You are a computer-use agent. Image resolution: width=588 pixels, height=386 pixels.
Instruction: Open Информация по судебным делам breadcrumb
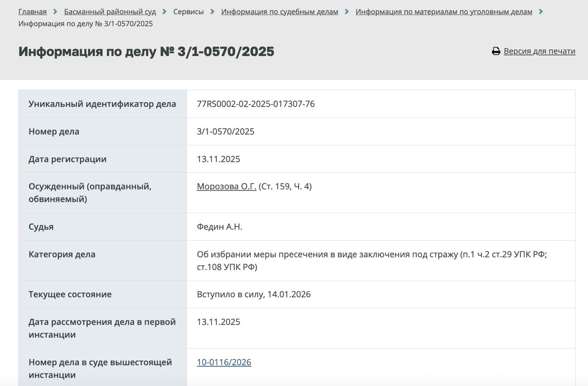279,11
